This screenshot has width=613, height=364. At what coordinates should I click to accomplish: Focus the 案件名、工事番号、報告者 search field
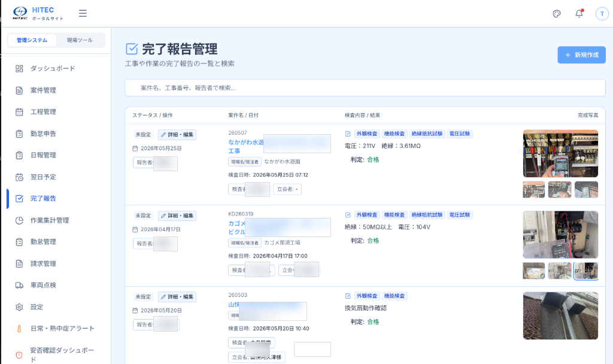(x=365, y=88)
